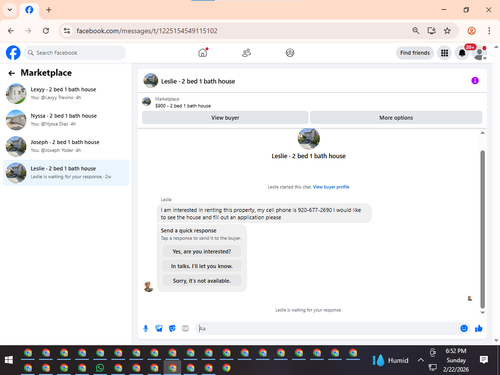
Task: View site information icon in address bar
Action: [67, 31]
